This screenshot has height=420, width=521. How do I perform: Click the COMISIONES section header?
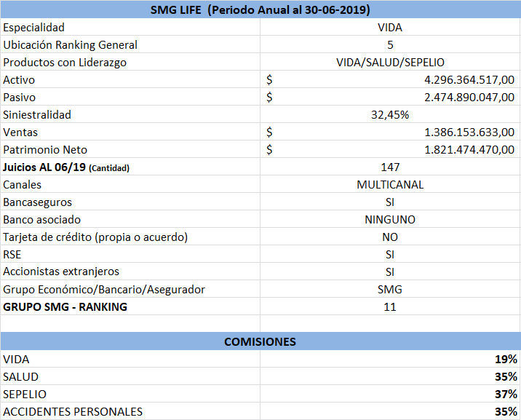[x=260, y=341]
